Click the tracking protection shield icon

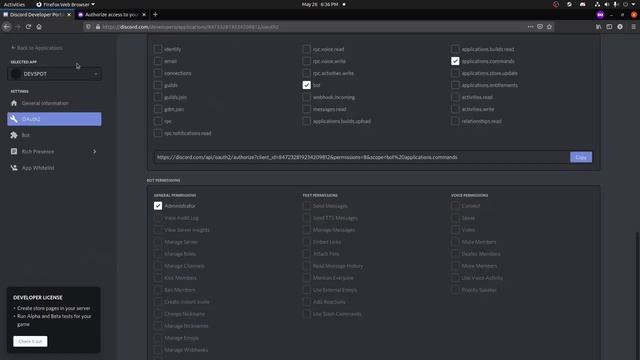[x=88, y=27]
